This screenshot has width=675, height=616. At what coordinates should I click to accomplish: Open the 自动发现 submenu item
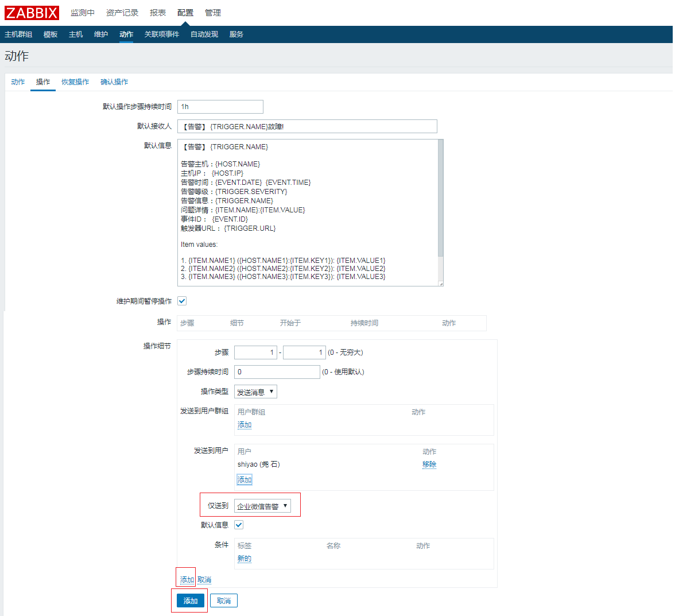point(204,34)
